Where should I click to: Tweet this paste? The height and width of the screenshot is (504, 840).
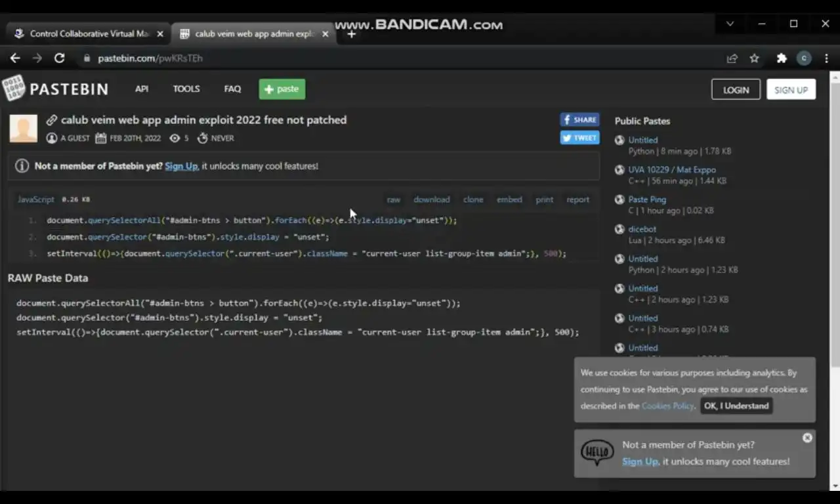(x=579, y=138)
